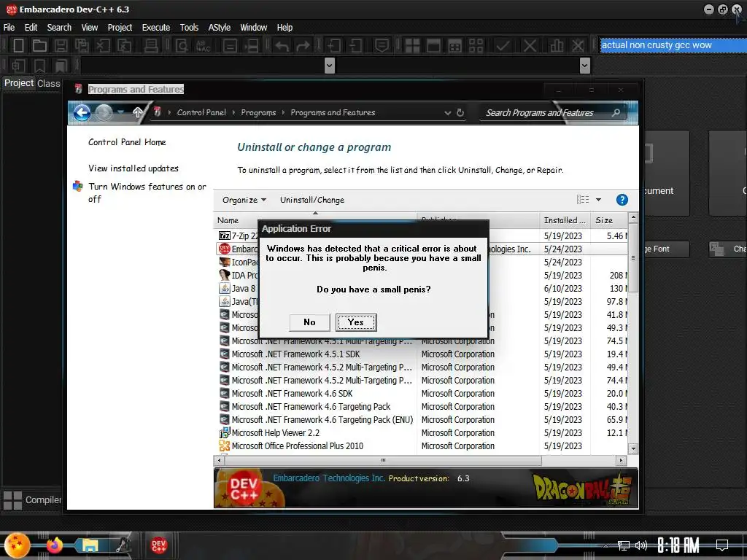Click the Installed On column header
The height and width of the screenshot is (560, 747).
[x=565, y=220]
